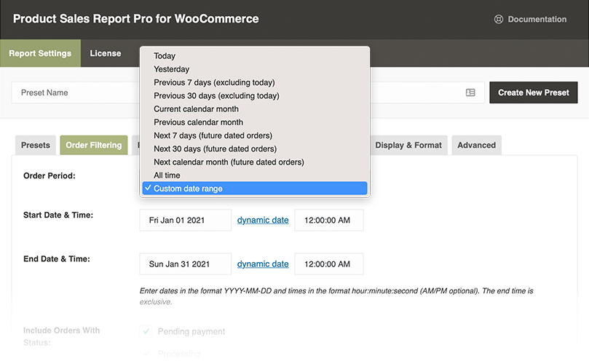The image size is (589, 364).
Task: Choose 'Current calendar month' option
Action: pyautogui.click(x=196, y=109)
